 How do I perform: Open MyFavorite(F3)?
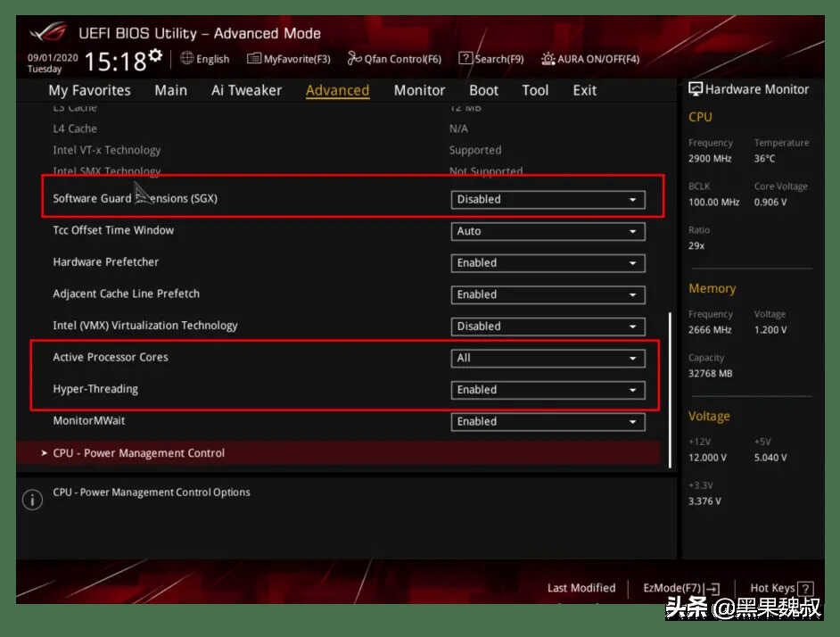(x=289, y=59)
